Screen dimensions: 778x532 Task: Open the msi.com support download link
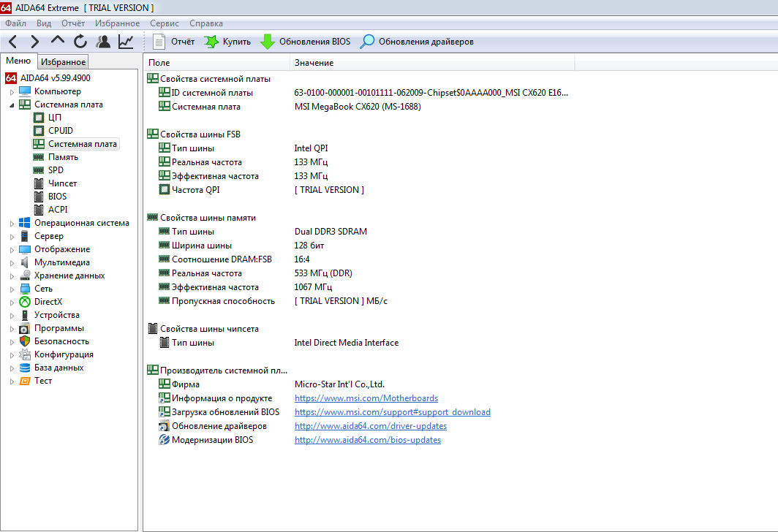click(393, 412)
